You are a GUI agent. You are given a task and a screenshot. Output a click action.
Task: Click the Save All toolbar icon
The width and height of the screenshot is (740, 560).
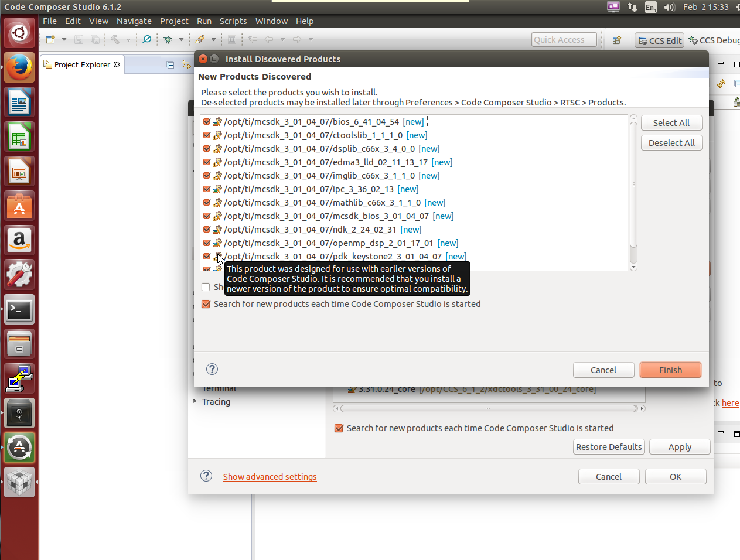[95, 39]
